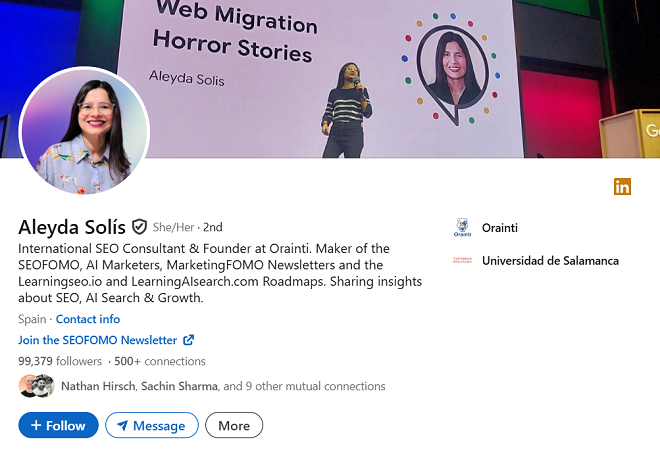Click the gold LinkedIn Premium icon
This screenshot has height=452, width=660.
point(622,186)
